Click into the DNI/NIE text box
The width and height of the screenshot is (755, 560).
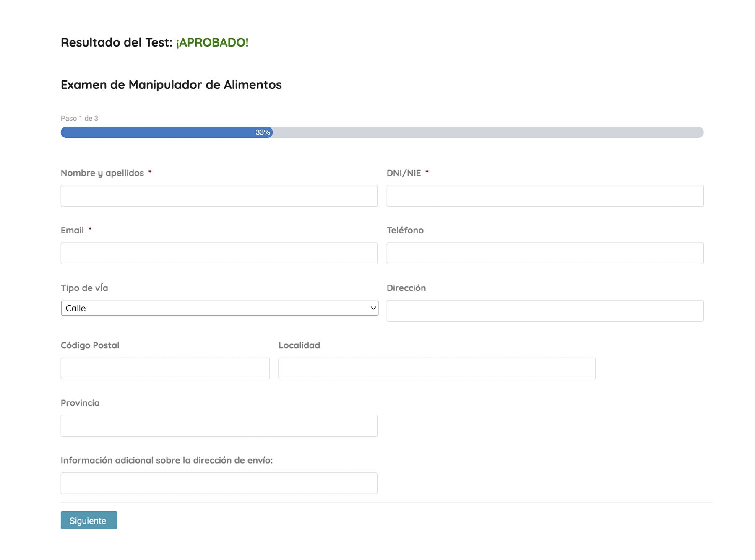(x=545, y=196)
